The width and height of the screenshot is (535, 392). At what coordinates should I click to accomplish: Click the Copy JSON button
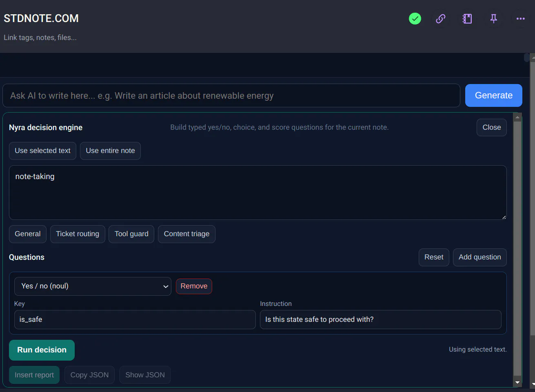tap(89, 375)
